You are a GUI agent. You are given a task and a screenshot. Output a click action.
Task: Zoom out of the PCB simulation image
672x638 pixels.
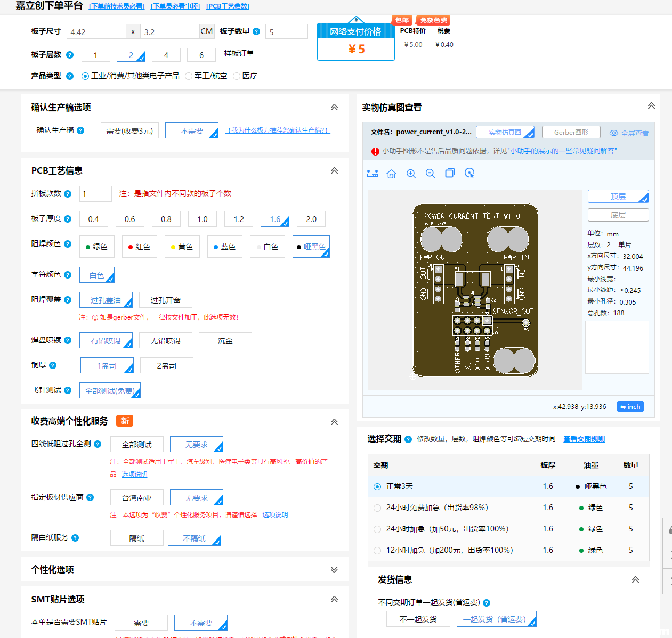430,173
